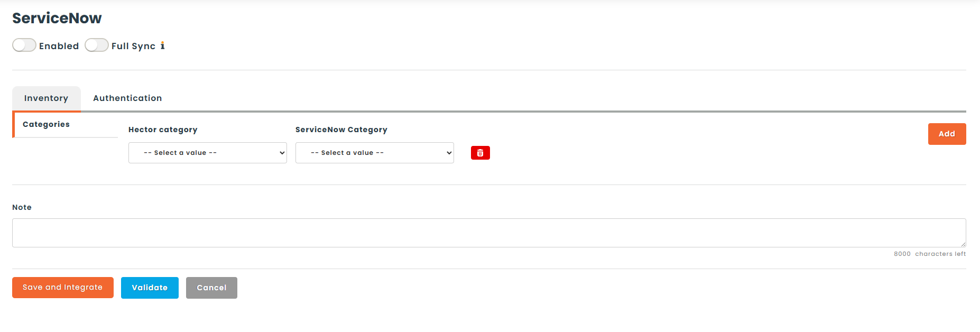Click the 'ServiceNow Category' column label
The image size is (980, 332).
click(x=341, y=130)
